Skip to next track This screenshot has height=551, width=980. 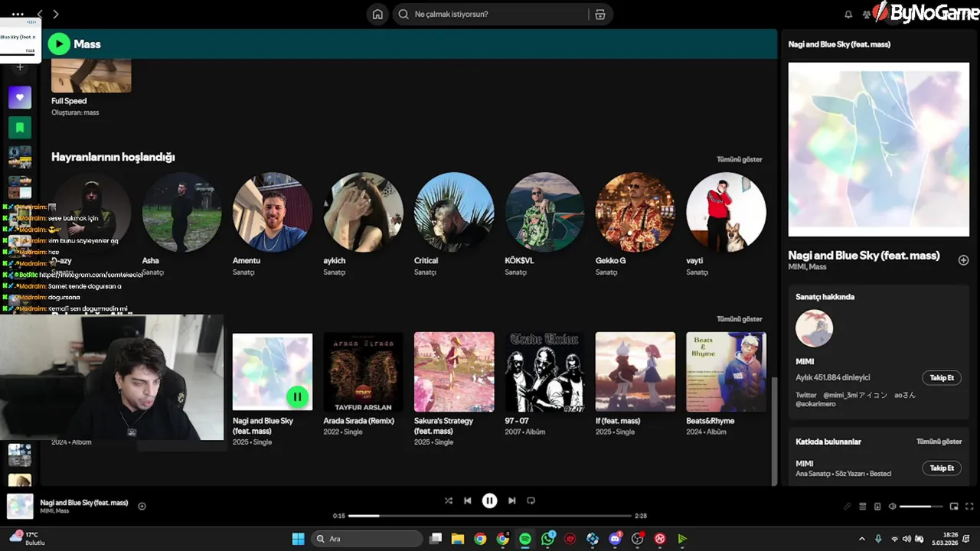[x=511, y=500]
